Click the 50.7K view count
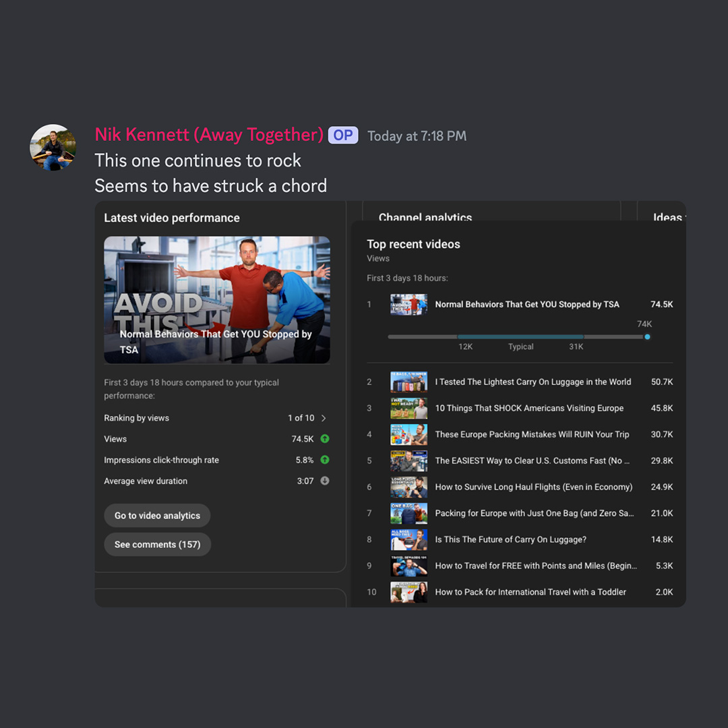The height and width of the screenshot is (728, 728). pyautogui.click(x=662, y=382)
